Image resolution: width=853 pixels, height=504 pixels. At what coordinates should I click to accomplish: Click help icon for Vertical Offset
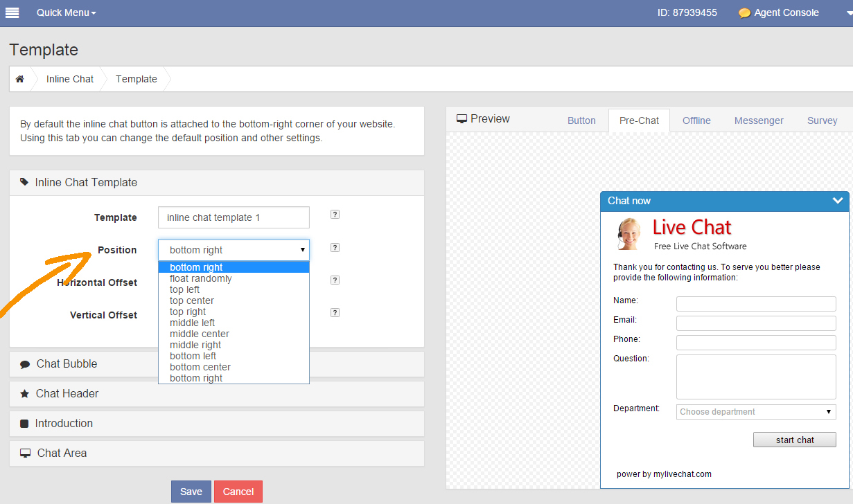pyautogui.click(x=335, y=312)
